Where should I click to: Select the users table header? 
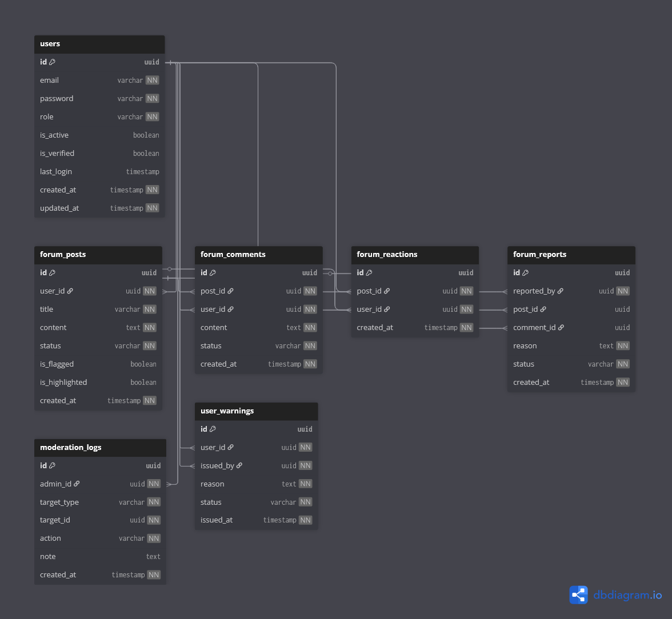click(x=99, y=44)
